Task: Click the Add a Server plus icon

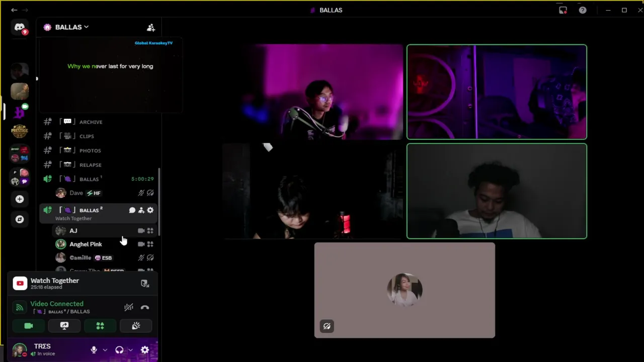Action: coord(20,199)
